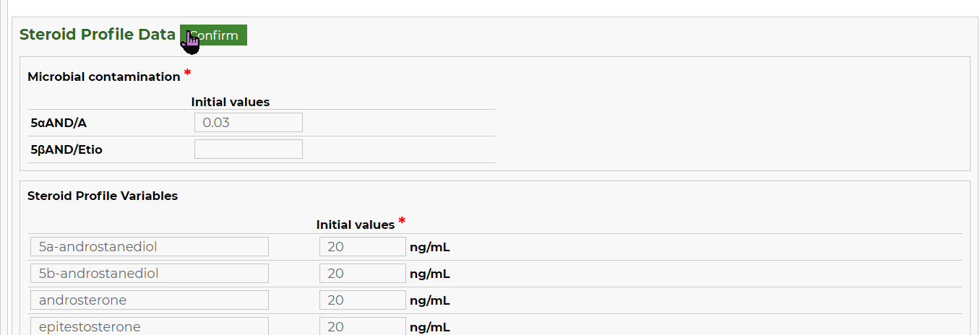The height and width of the screenshot is (335, 980).
Task: Select the empty 5βAND/Etio input field
Action: point(249,149)
